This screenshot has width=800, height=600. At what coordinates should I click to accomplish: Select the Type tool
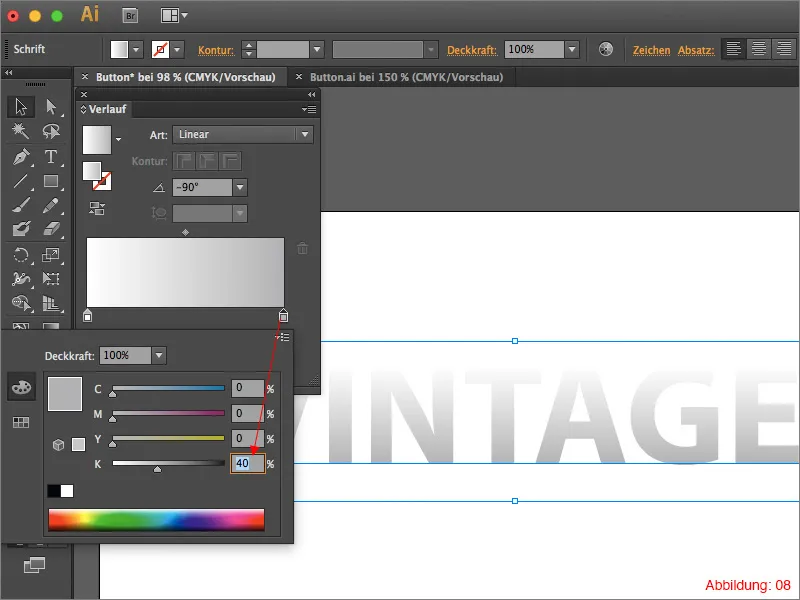[x=51, y=157]
